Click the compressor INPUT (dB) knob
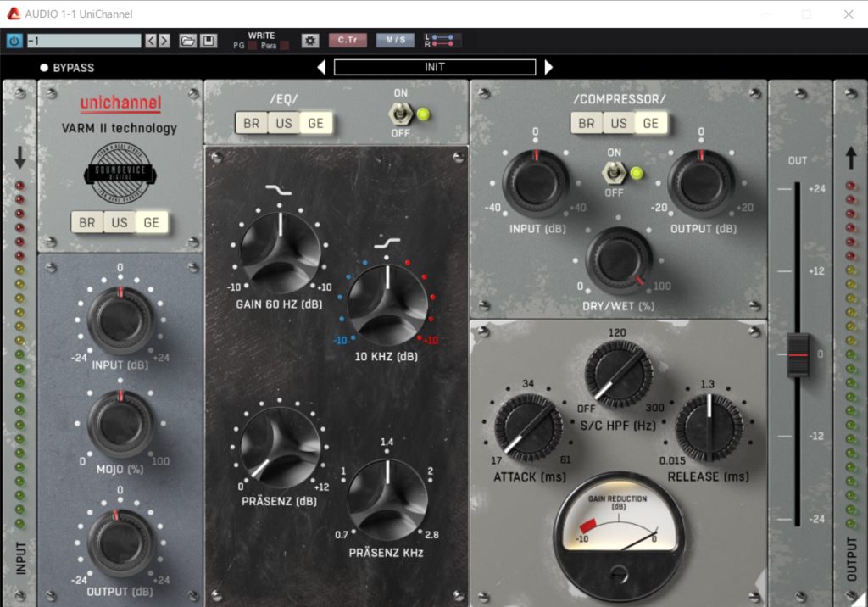 pos(536,183)
